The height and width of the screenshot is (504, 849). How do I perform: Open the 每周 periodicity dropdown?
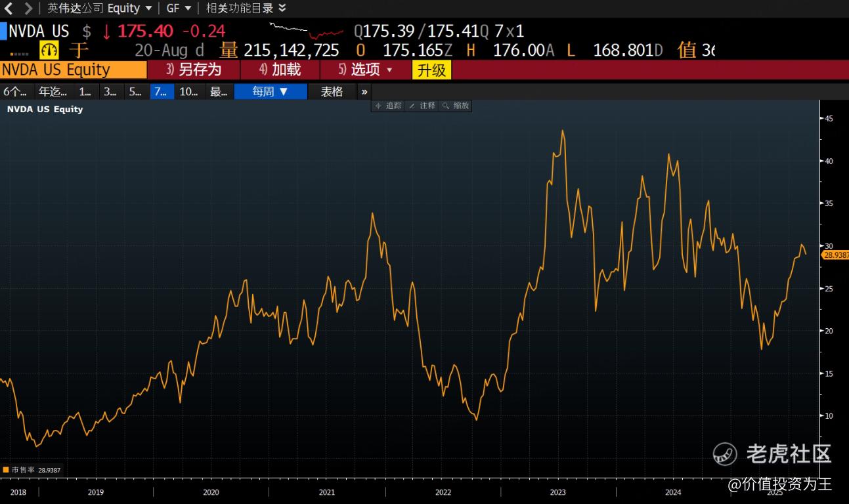271,92
